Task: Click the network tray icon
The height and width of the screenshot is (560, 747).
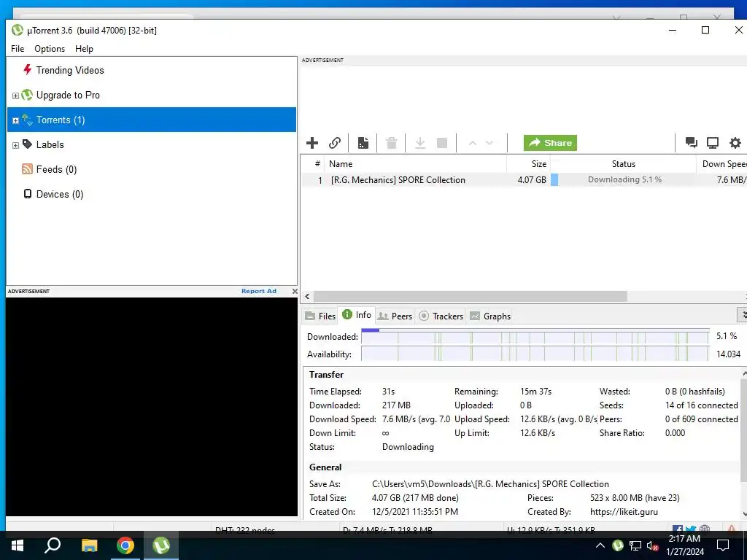Action: tap(635, 545)
